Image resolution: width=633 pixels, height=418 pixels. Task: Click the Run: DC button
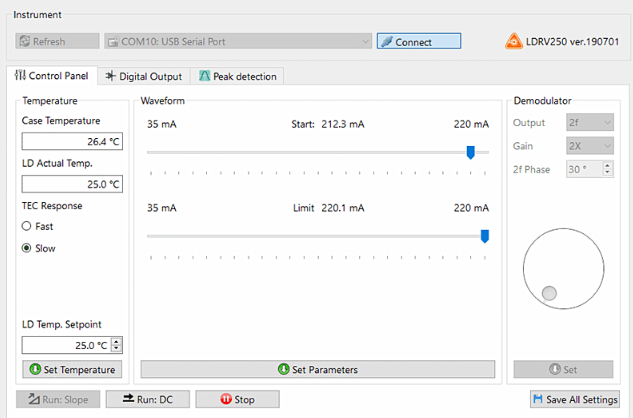coord(148,399)
